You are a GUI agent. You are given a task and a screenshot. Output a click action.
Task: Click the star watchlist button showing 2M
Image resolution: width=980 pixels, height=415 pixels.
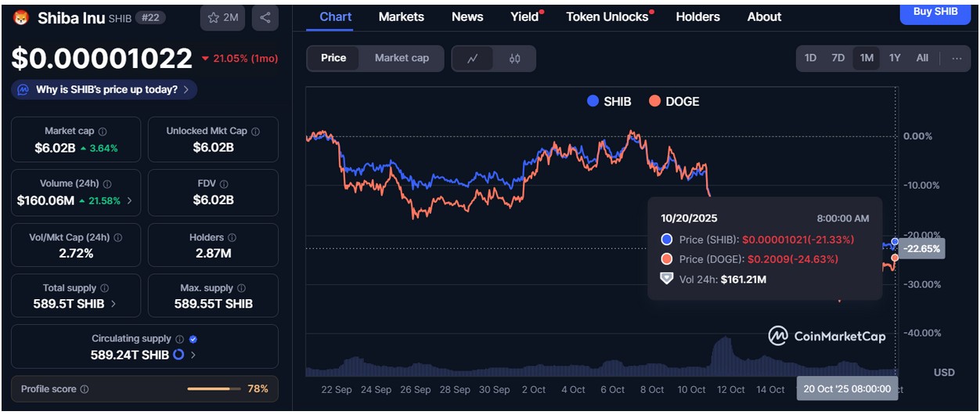pos(222,17)
